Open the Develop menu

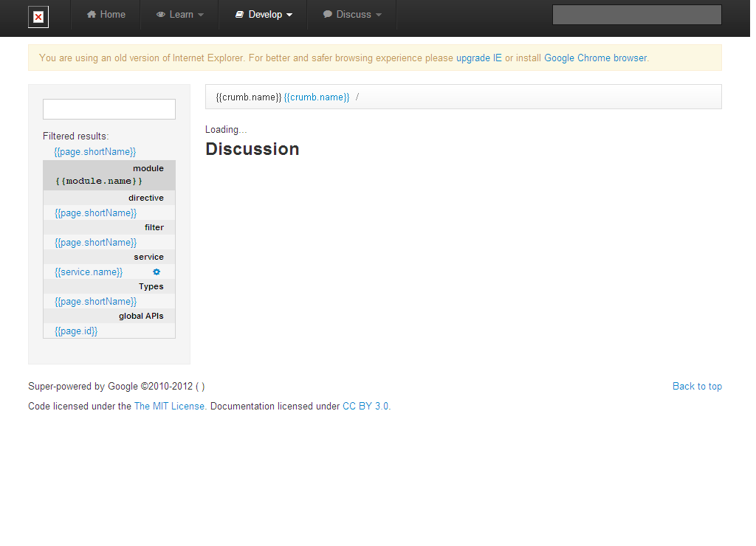[x=264, y=15]
